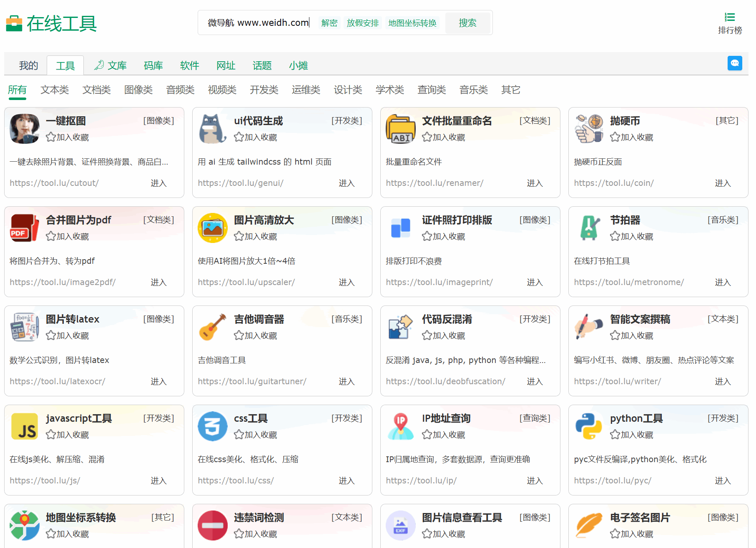
Task: Open the 小摊 tab
Action: (298, 65)
